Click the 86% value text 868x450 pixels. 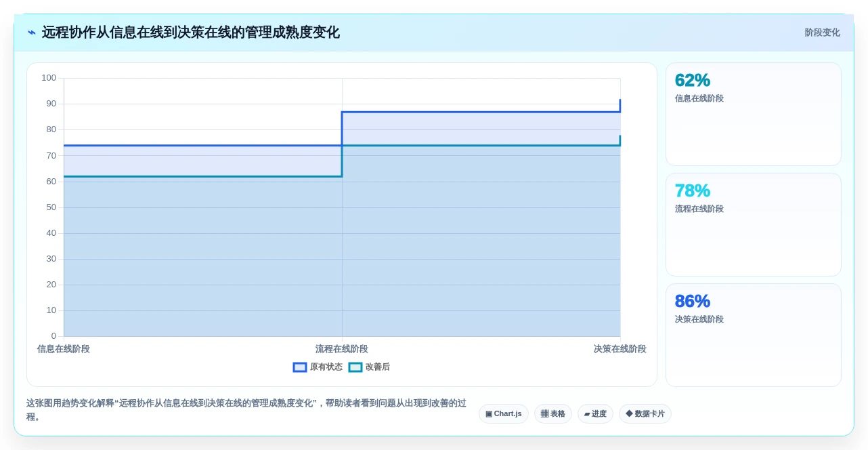693,301
